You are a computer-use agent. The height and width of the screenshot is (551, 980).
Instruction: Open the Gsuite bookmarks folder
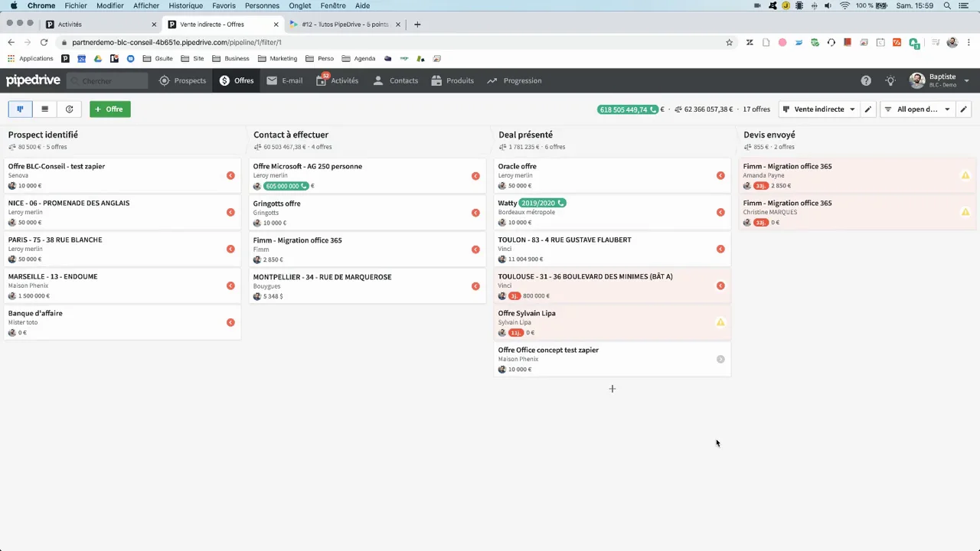coord(158,58)
